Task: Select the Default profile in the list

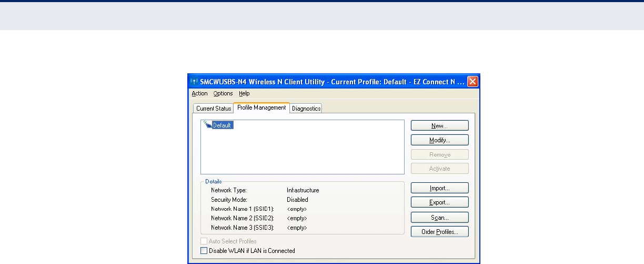Action: point(223,125)
